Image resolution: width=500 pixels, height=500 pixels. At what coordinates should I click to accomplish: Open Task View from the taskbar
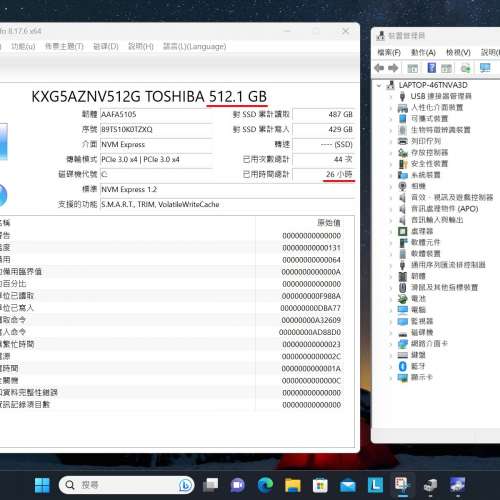click(211, 485)
